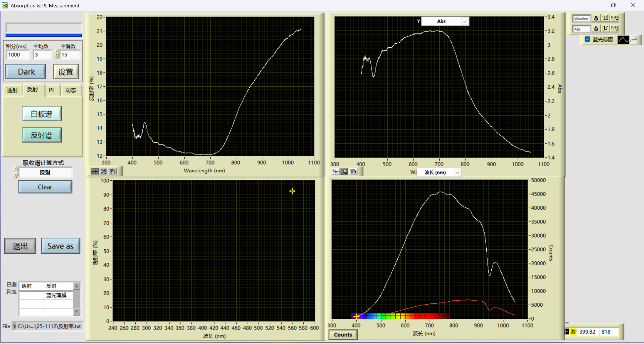Expand the 波长 (nm) axis unit dropdown
The image size is (644, 344).
pyautogui.click(x=457, y=172)
